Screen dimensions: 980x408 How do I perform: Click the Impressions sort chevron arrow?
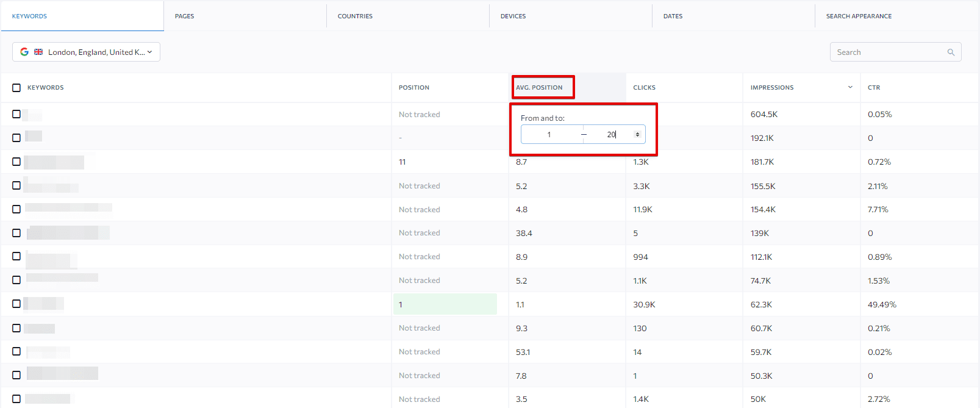850,87
